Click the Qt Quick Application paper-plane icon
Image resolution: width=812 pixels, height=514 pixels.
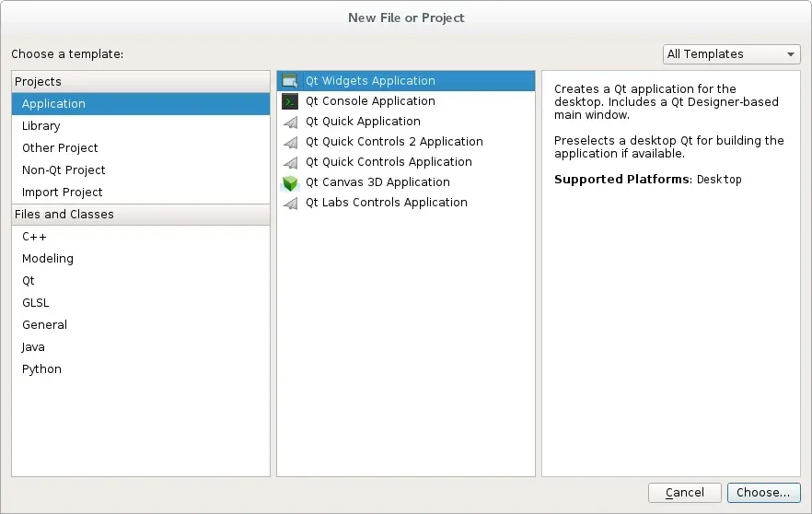[x=290, y=122]
